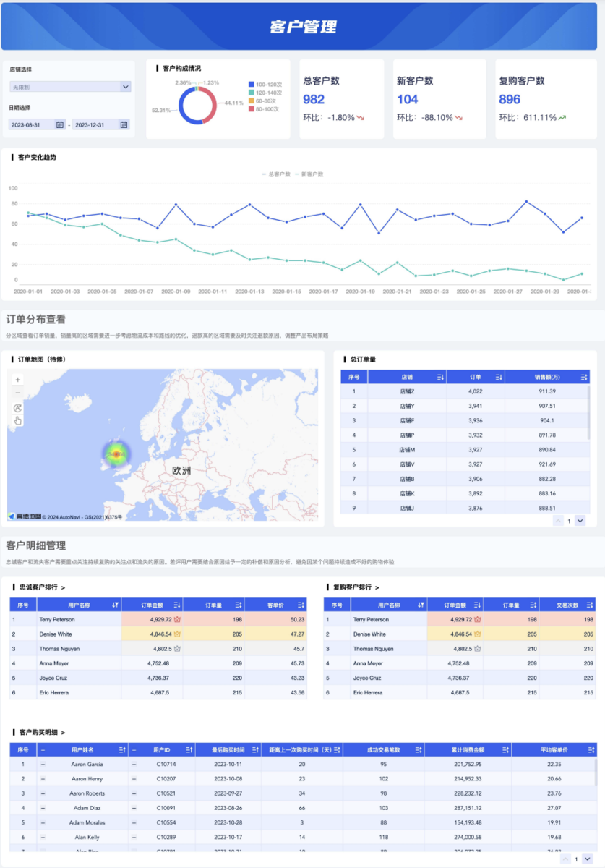Select 店铺M row in 总订单量 table
The image size is (605, 868).
[x=463, y=450]
